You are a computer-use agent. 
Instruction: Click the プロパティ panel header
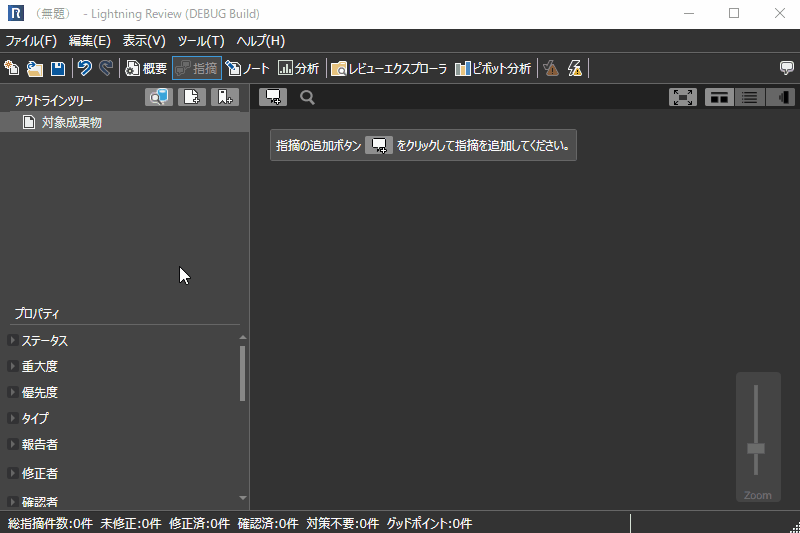coord(37,313)
